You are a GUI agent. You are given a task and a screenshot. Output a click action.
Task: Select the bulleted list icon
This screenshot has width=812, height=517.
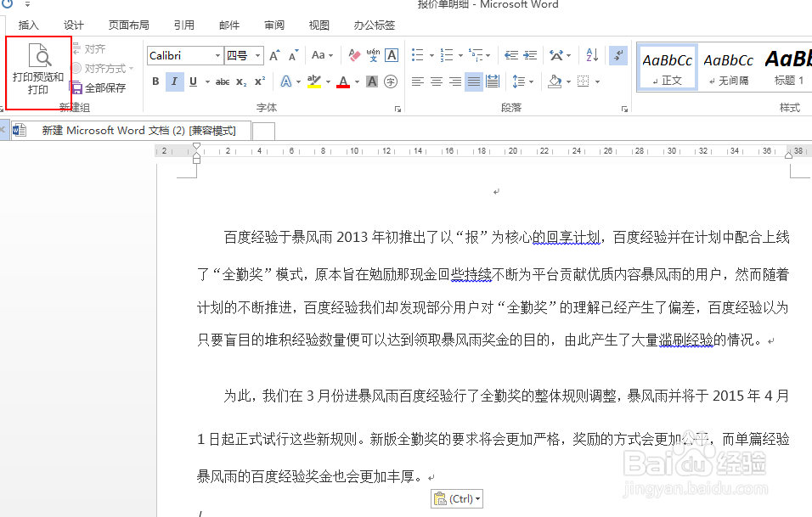[417, 54]
